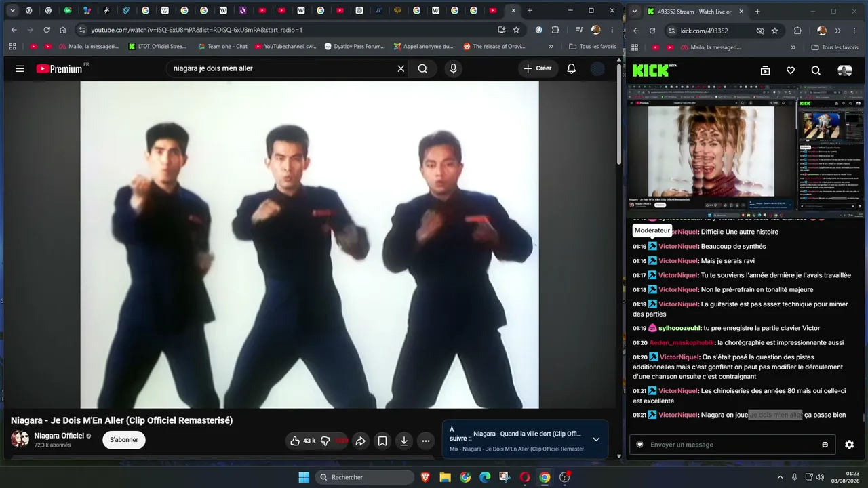868x488 pixels.
Task: Open Tous les favoris folder in Kick window
Action: click(x=835, y=47)
